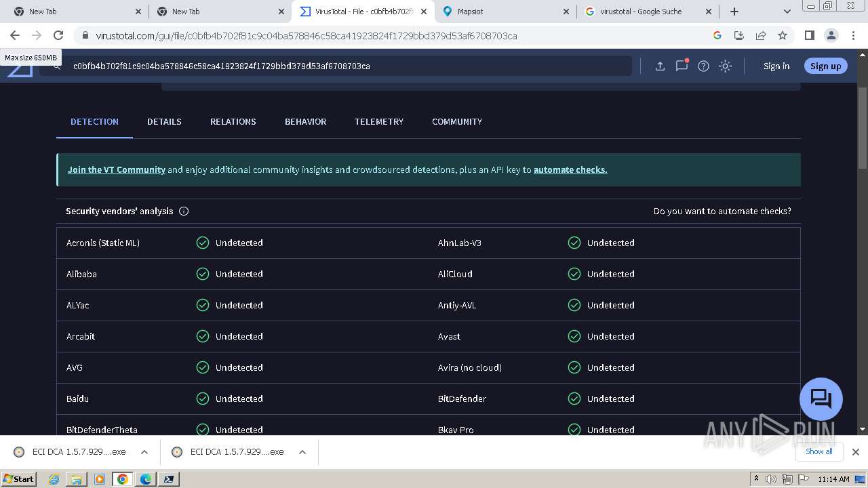Click the Acronis (Static ML) vendor name
This screenshot has width=868, height=488.
[x=103, y=243]
